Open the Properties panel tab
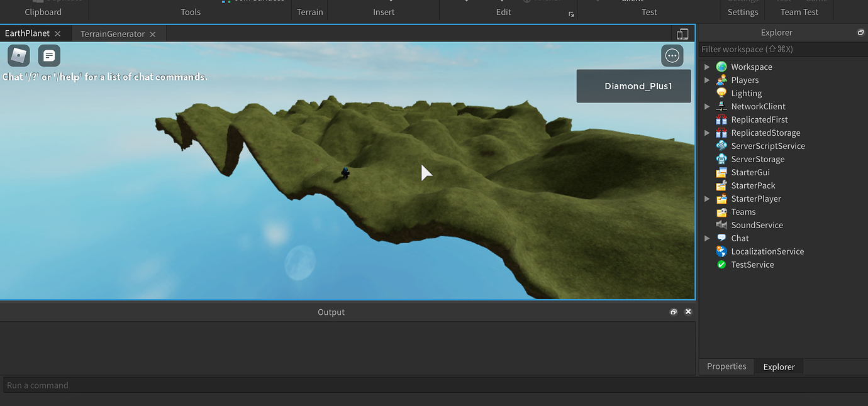Screen dimensions: 868x406 (726, 366)
